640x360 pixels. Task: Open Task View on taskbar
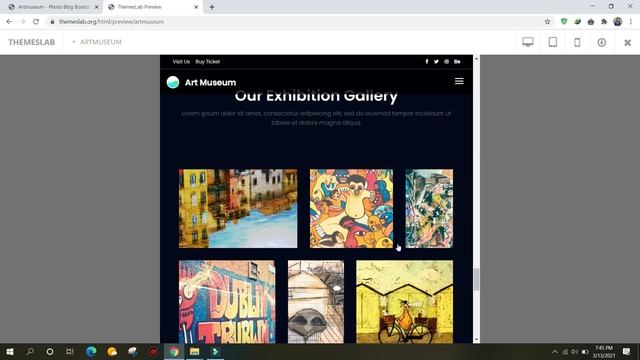tap(70, 351)
